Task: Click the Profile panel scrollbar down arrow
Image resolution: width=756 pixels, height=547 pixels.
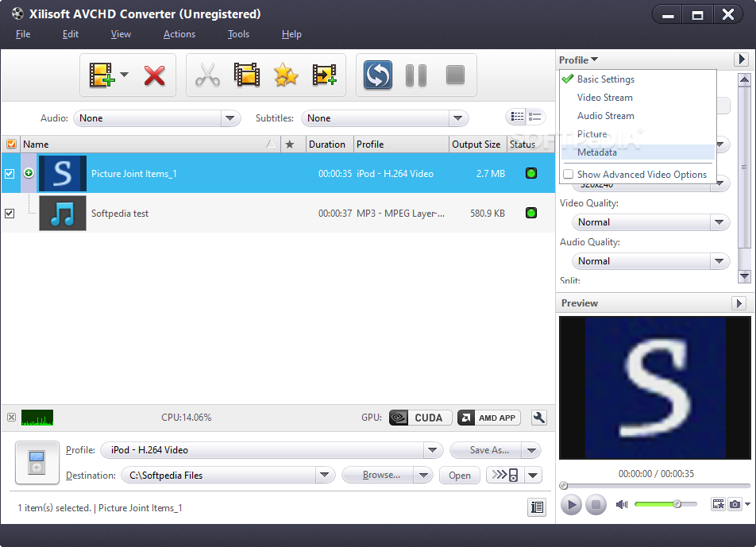Action: pos(744,276)
